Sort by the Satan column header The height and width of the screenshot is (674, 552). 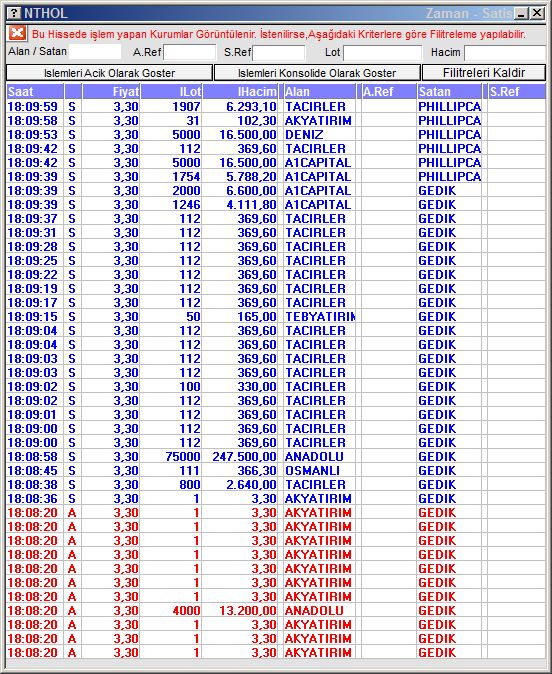point(449,92)
